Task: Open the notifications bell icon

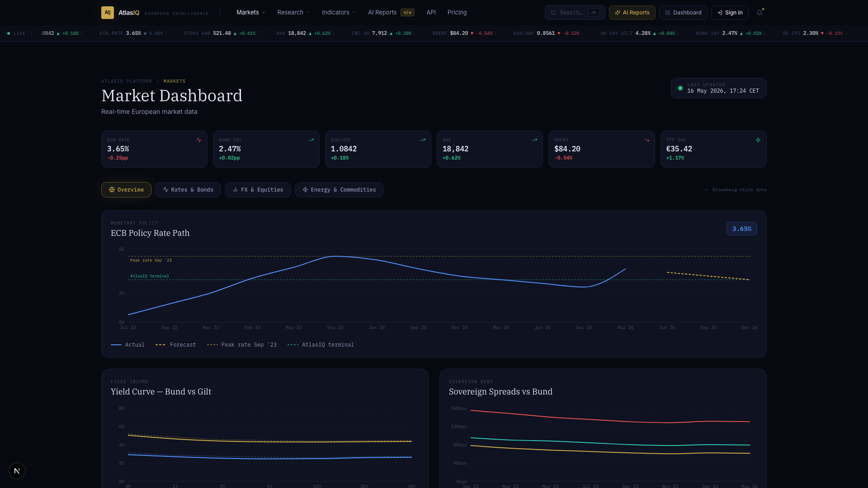Action: coord(759,13)
